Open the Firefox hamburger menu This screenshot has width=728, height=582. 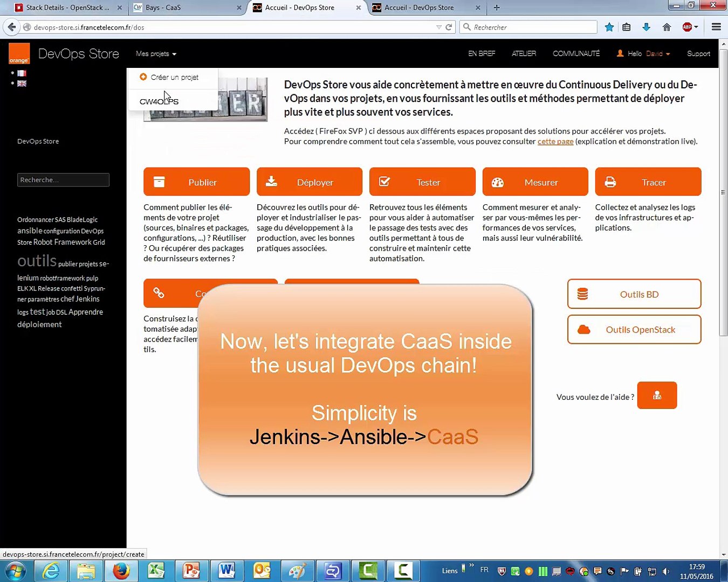point(716,27)
